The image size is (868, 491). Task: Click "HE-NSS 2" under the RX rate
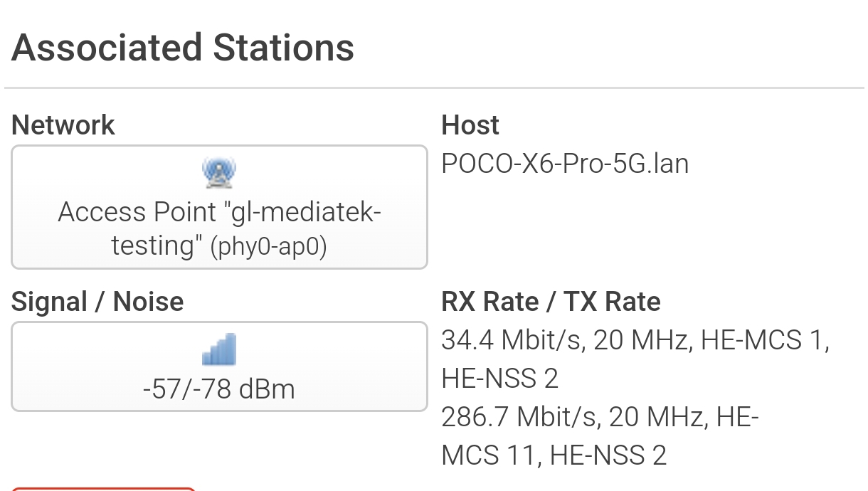tap(499, 379)
